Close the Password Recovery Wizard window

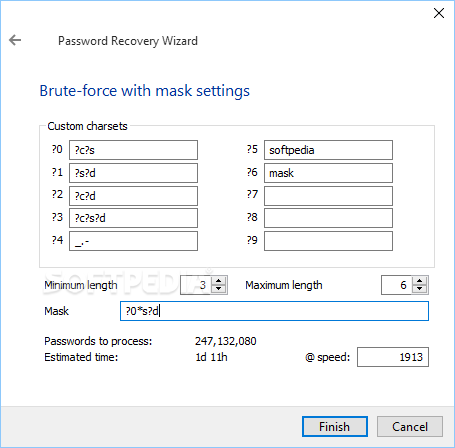tap(439, 13)
